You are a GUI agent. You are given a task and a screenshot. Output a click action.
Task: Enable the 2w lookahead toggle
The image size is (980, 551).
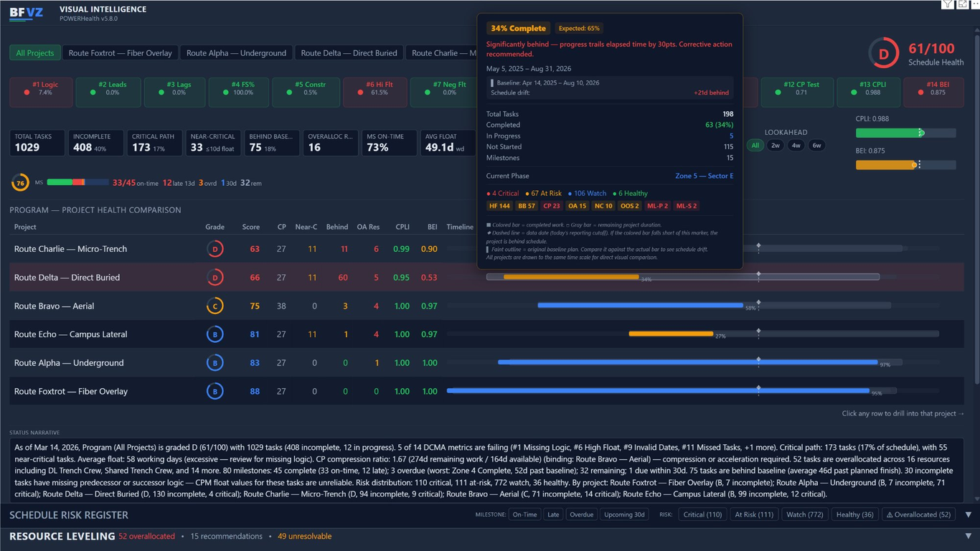(x=775, y=145)
